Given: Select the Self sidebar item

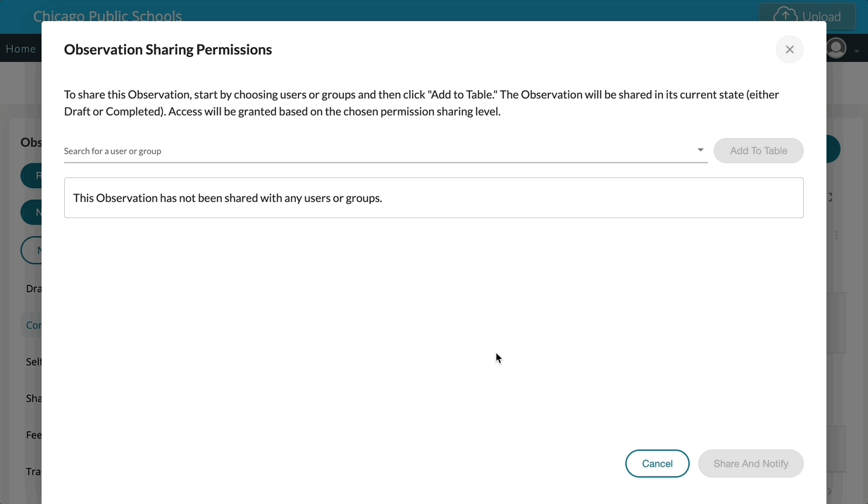Looking at the screenshot, I should [x=33, y=362].
